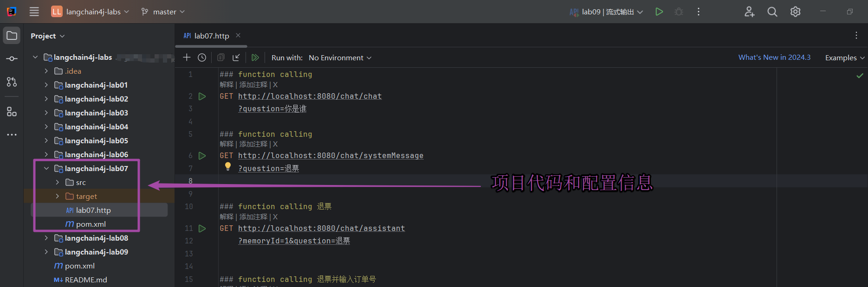Expand langchain4j-lab09 module
Viewport: 868px width, 287px height.
[46, 252]
